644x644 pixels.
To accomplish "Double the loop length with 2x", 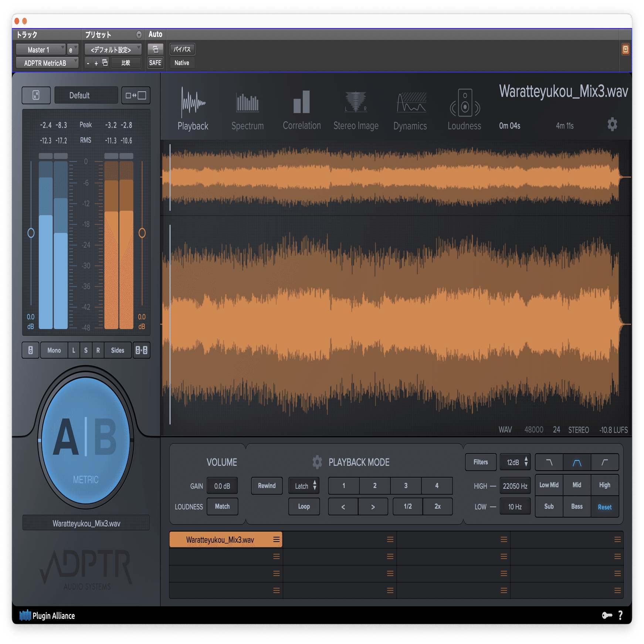I will [438, 506].
